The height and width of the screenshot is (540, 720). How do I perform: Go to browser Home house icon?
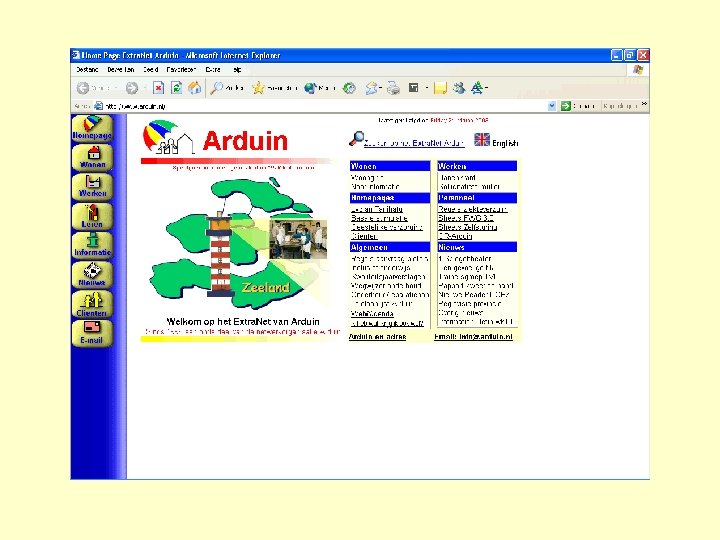click(x=195, y=88)
